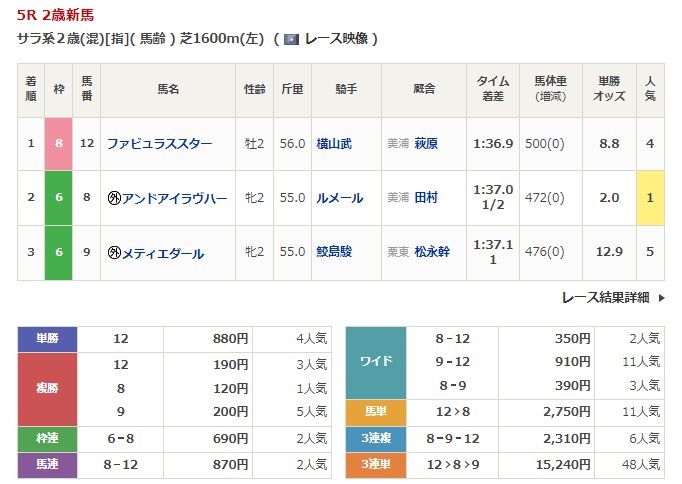The image size is (682, 484).
Task: Expand レース結果詳細 arrow
Action: (x=661, y=298)
